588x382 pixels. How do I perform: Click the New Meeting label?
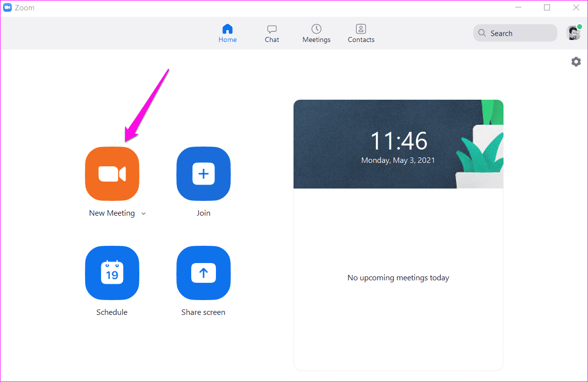pos(112,213)
